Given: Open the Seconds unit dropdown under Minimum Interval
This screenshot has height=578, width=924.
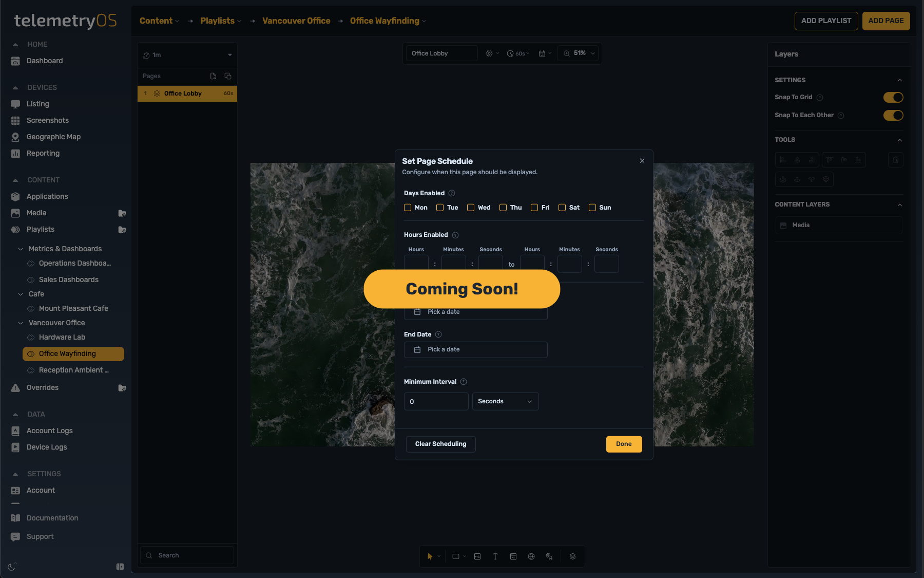Looking at the screenshot, I should [505, 401].
